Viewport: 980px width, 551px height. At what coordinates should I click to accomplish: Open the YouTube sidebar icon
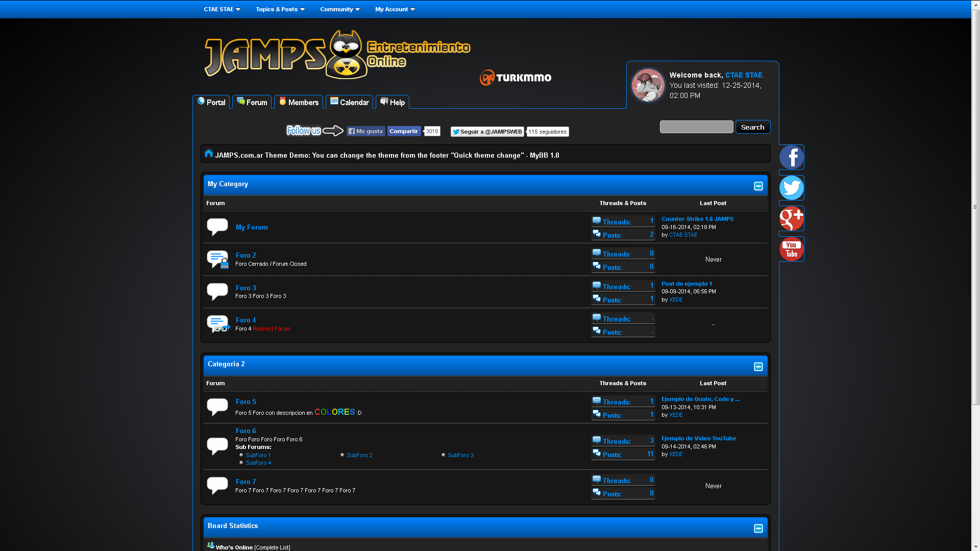coord(791,249)
